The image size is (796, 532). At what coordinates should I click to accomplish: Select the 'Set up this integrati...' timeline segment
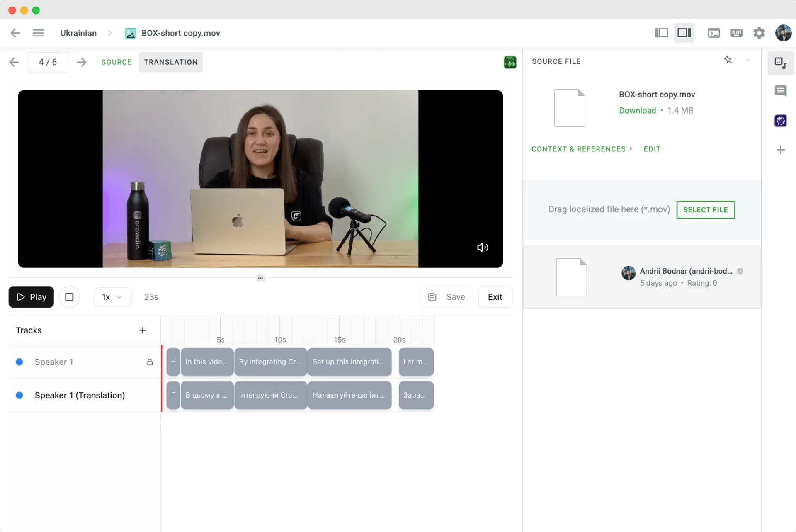[x=349, y=362]
